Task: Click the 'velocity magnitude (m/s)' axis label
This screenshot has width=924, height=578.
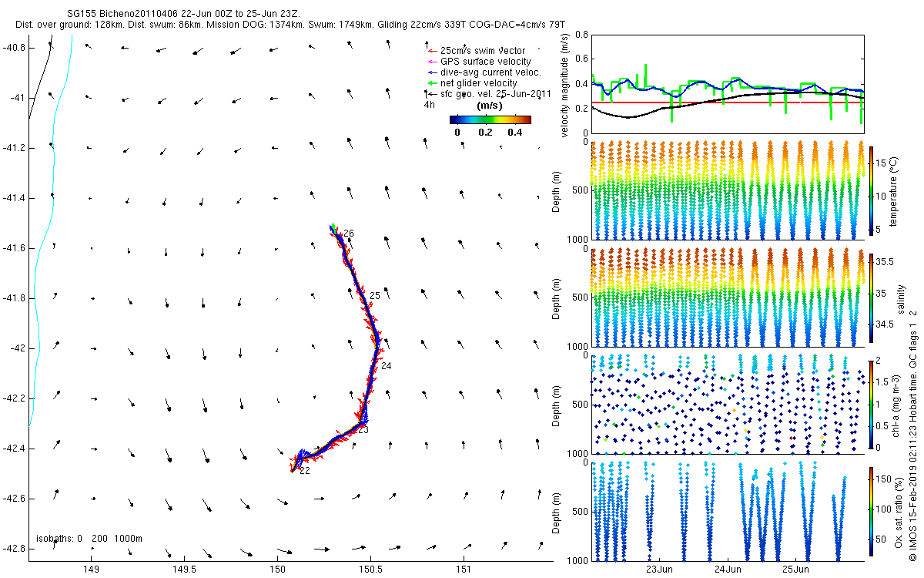Action: (x=566, y=86)
